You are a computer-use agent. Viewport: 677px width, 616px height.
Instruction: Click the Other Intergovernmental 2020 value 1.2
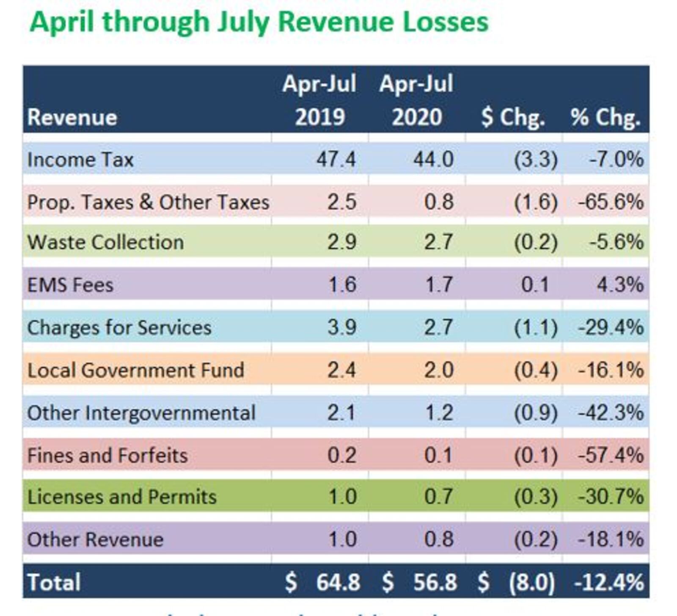(439, 412)
